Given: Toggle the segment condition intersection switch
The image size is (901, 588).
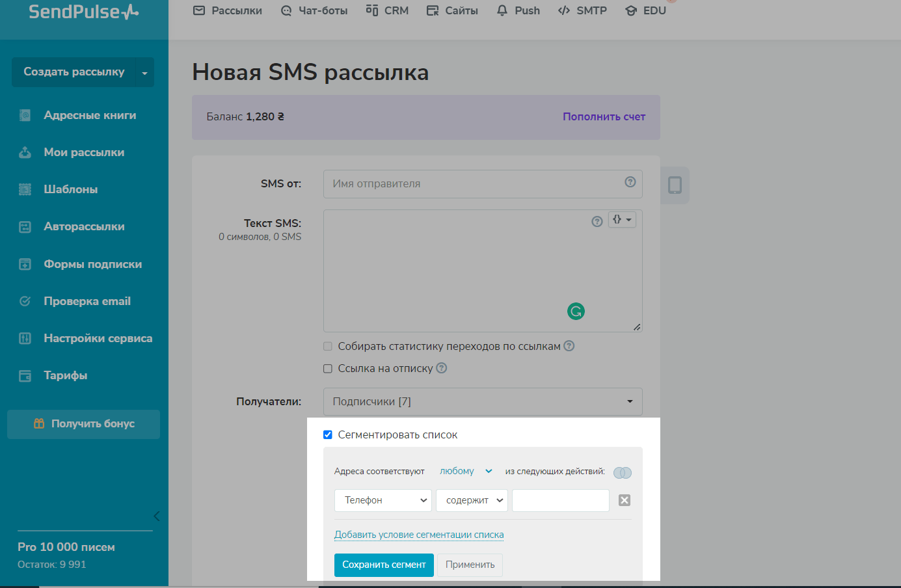Looking at the screenshot, I should [622, 472].
